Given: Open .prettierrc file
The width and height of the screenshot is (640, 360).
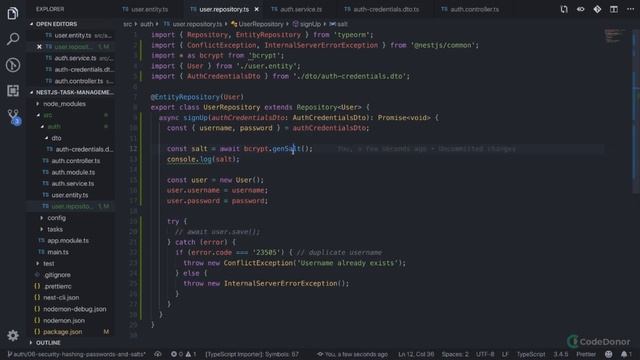Looking at the screenshot, I should click(x=58, y=287).
